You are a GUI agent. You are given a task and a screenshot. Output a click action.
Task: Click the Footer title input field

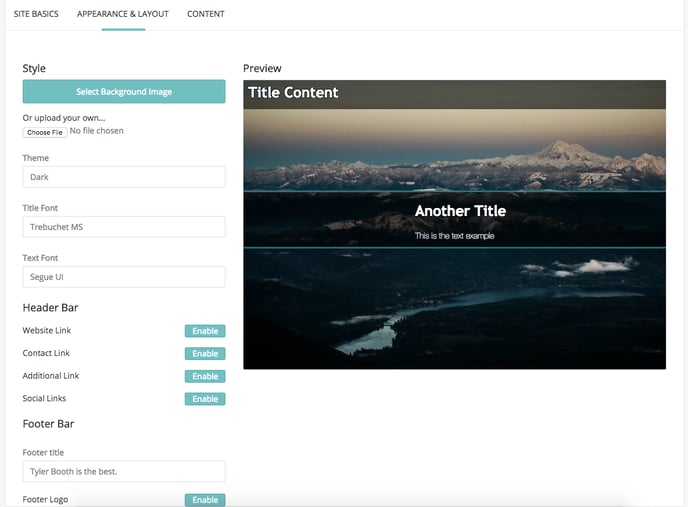[x=124, y=471]
